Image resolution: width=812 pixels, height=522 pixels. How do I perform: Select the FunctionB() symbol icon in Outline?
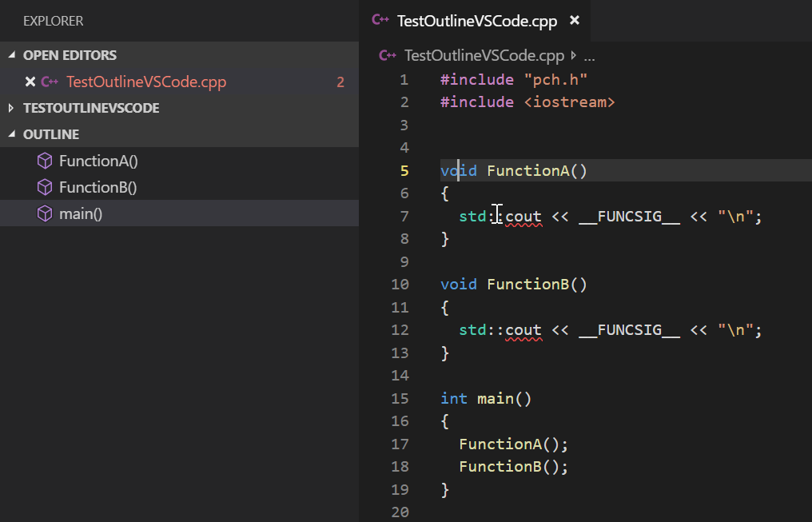(44, 186)
